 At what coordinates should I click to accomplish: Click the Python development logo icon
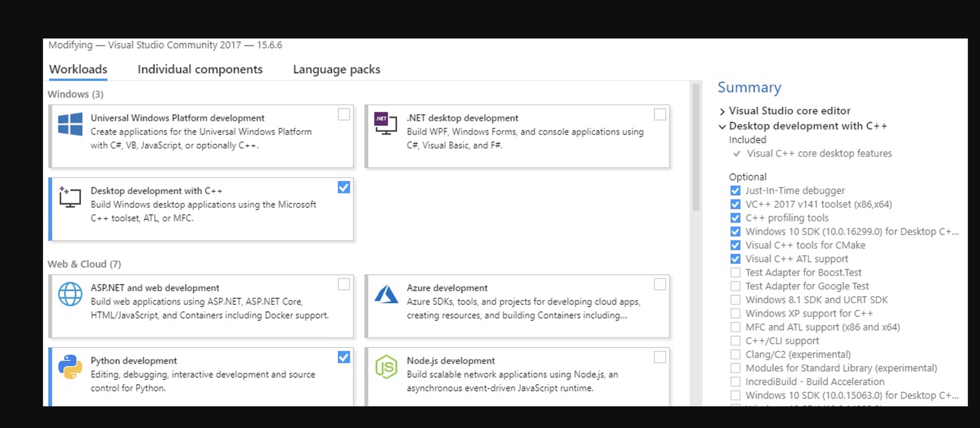coord(70,367)
